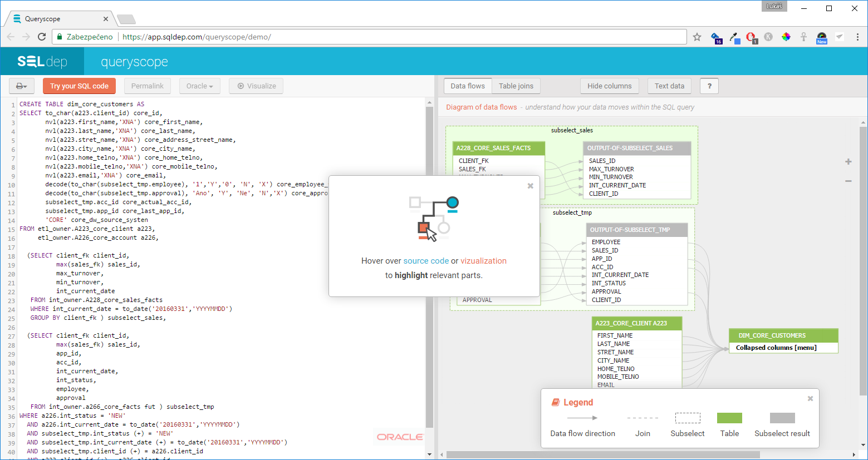Click the Permalink button
This screenshot has width=868, height=460.
148,86
